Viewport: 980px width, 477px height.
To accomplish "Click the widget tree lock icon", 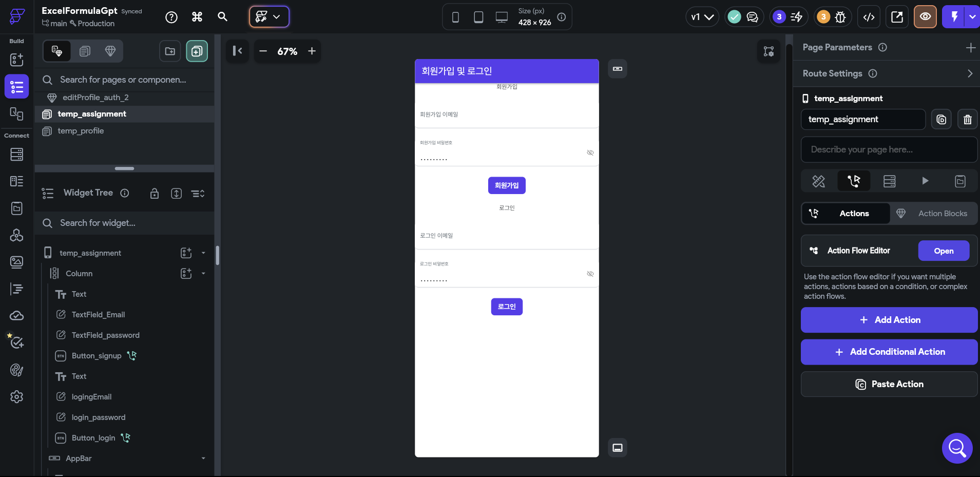I will coord(155,193).
